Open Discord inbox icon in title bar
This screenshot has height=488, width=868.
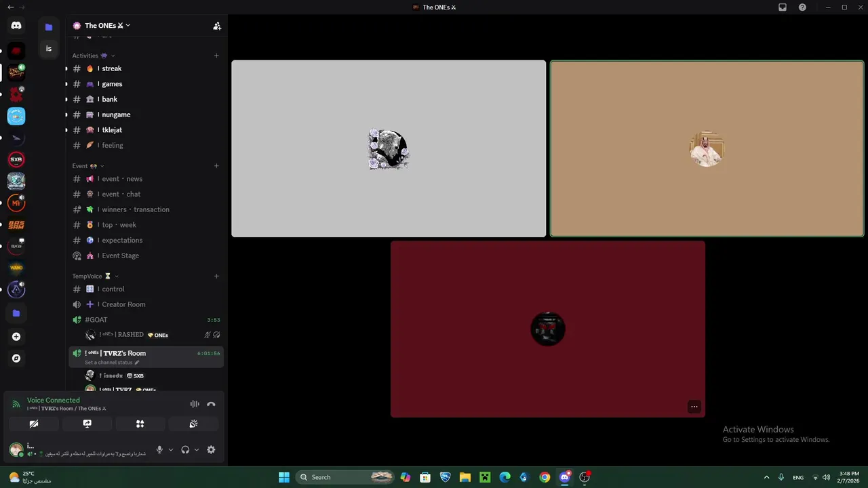click(x=782, y=7)
